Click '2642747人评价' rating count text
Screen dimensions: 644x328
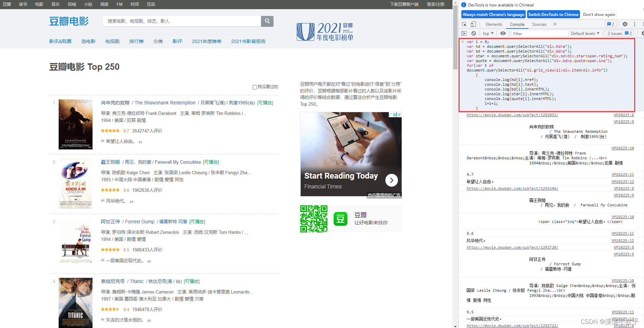(x=147, y=131)
